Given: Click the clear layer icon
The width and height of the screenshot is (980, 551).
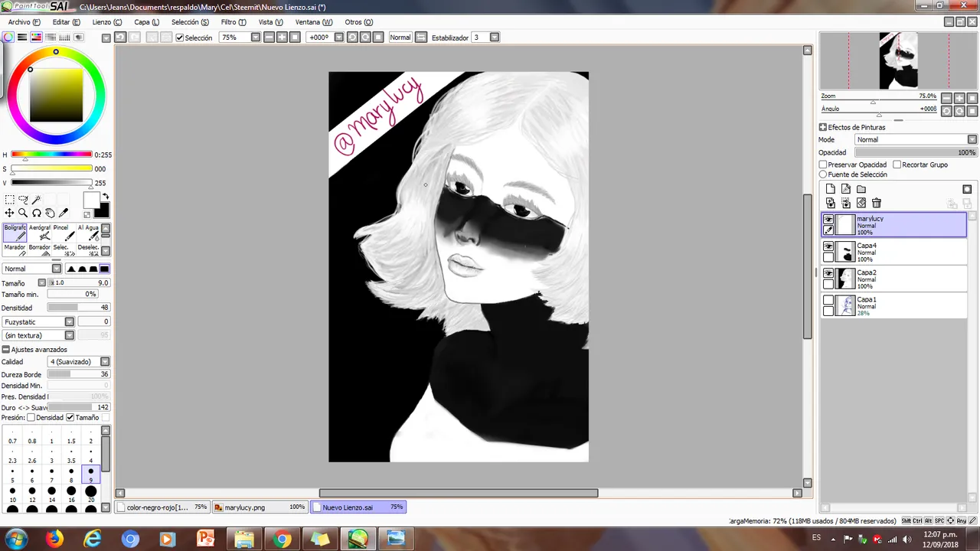Looking at the screenshot, I should pyautogui.click(x=861, y=203).
